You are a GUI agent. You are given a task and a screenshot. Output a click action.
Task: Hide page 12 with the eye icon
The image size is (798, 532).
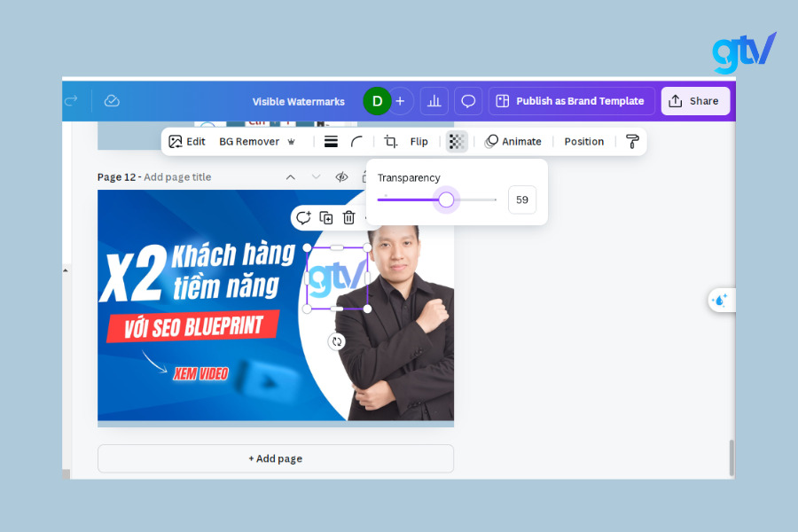[341, 177]
